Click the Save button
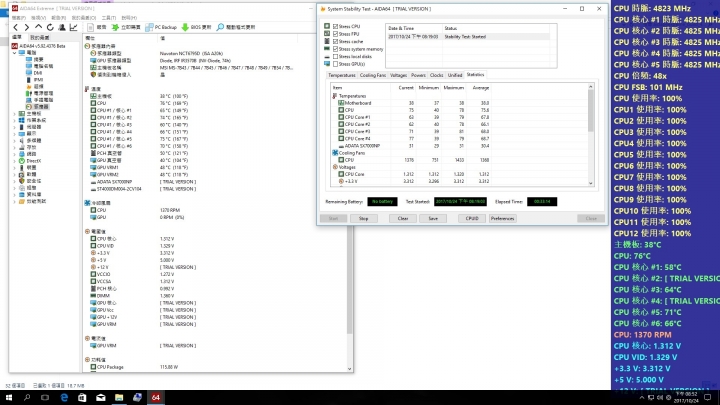Screen dimensions: 720x405 pos(433,219)
